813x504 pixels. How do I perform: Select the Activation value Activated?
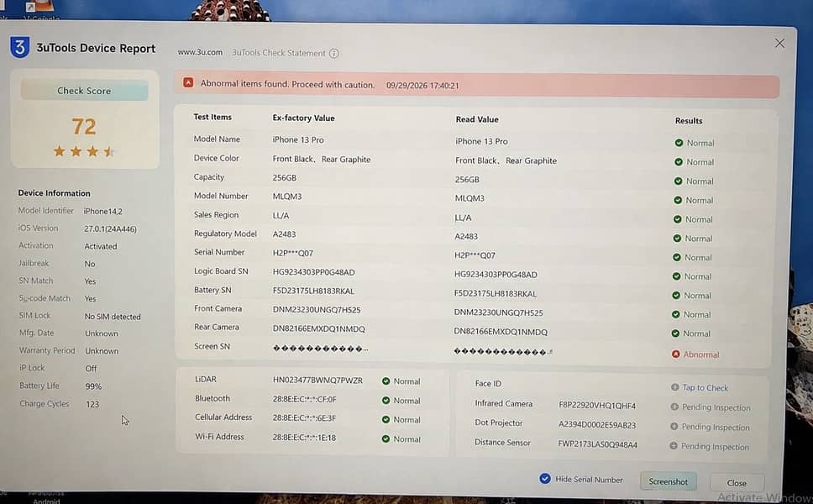101,246
